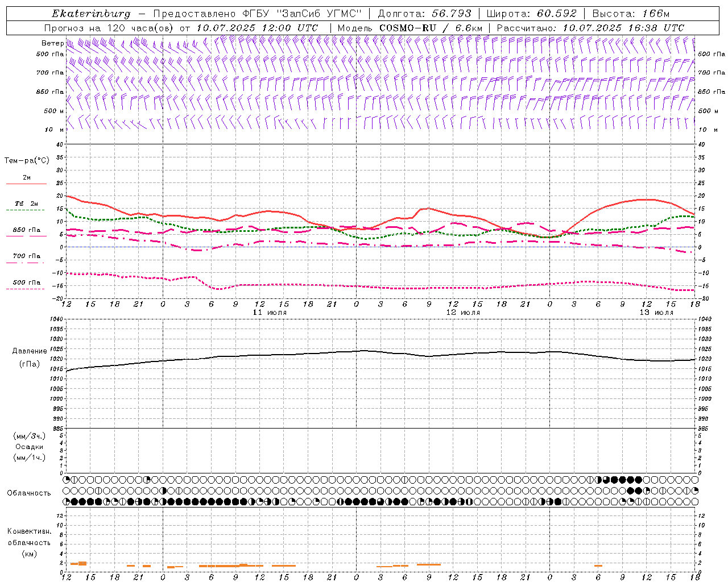Screen dimensions: 728x582
Task: Click the 500 гПа temperature legend label
Action: coord(27,282)
